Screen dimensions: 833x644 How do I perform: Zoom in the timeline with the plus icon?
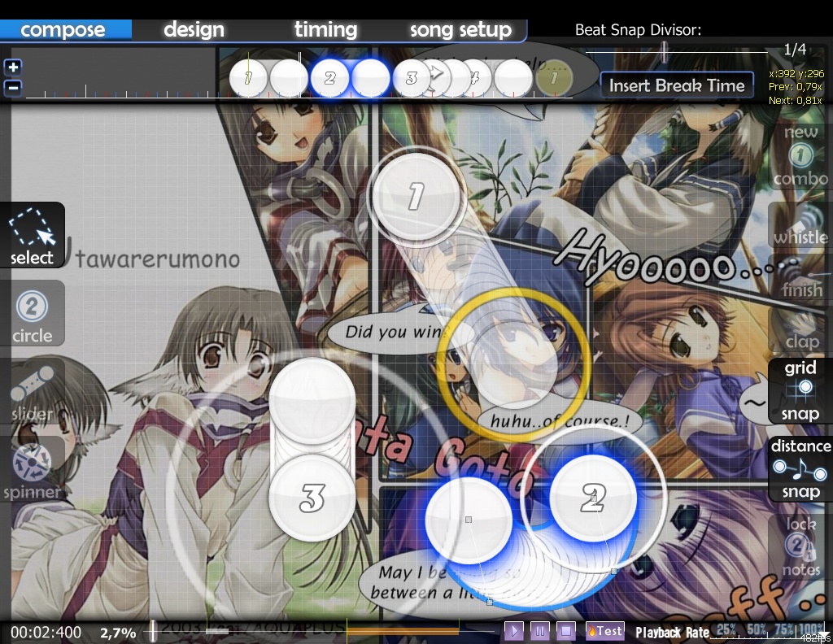13,67
